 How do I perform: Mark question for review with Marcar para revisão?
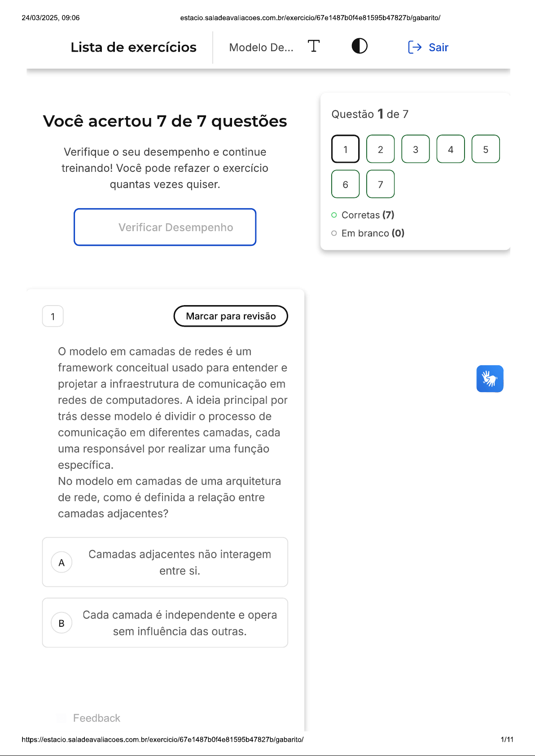point(231,316)
